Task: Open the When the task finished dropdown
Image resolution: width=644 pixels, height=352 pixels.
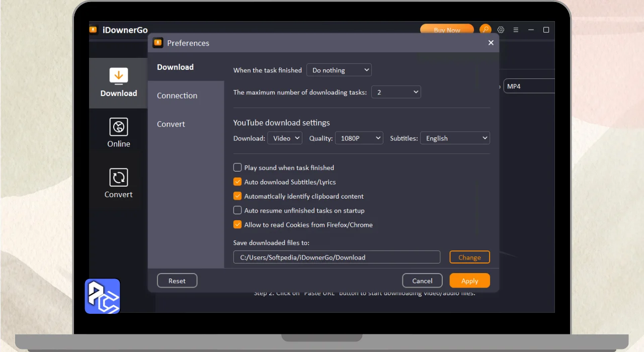Action: click(x=339, y=70)
